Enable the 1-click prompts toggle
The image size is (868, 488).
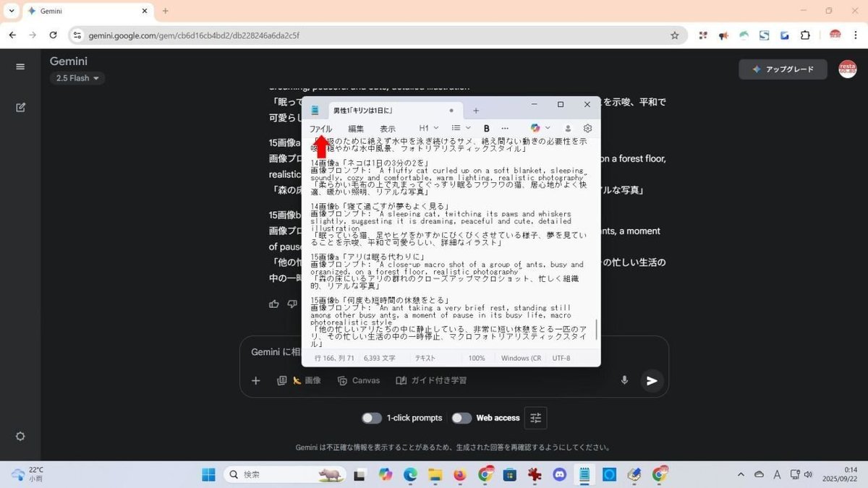coord(372,418)
